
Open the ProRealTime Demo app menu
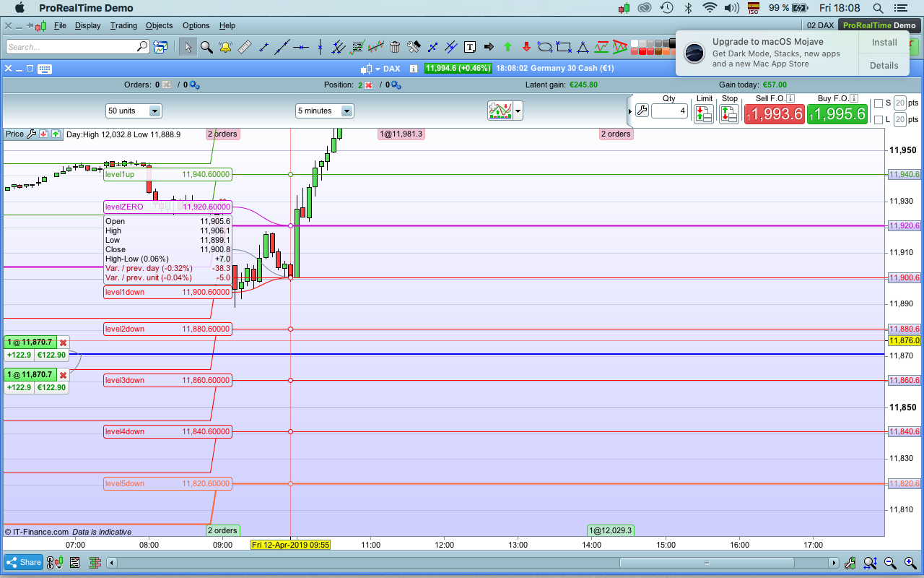(x=86, y=8)
